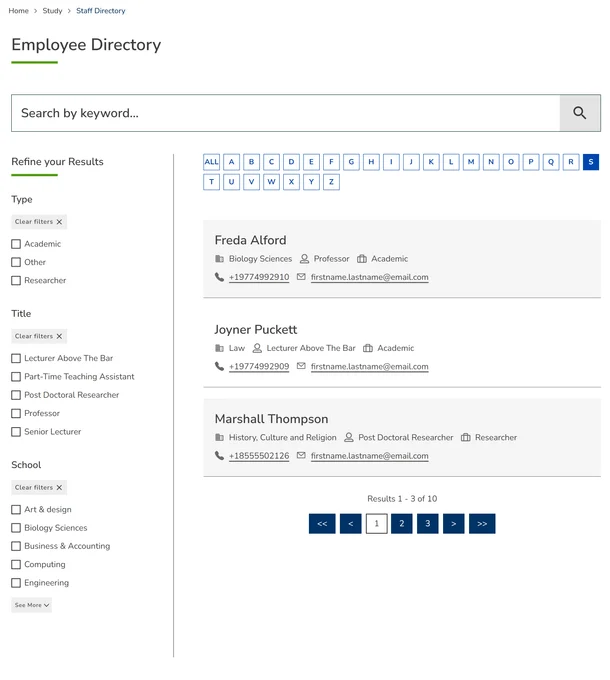Filter directory by letter T
Image resolution: width=610 pixels, height=680 pixels.
[212, 182]
